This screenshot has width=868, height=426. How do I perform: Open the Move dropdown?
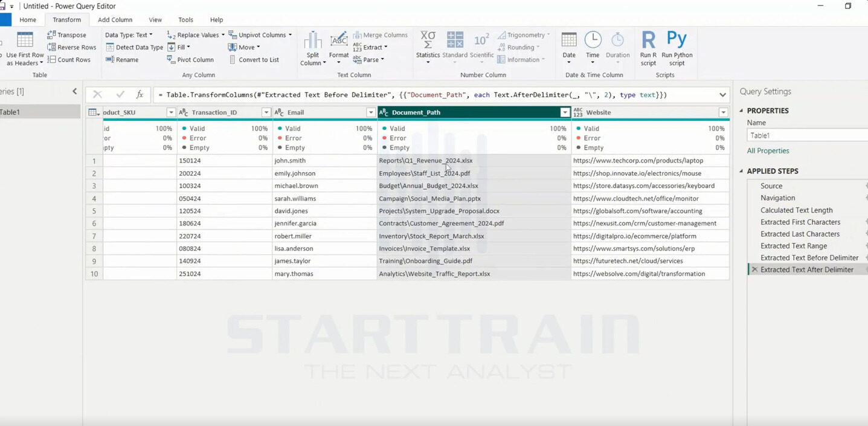coord(244,47)
